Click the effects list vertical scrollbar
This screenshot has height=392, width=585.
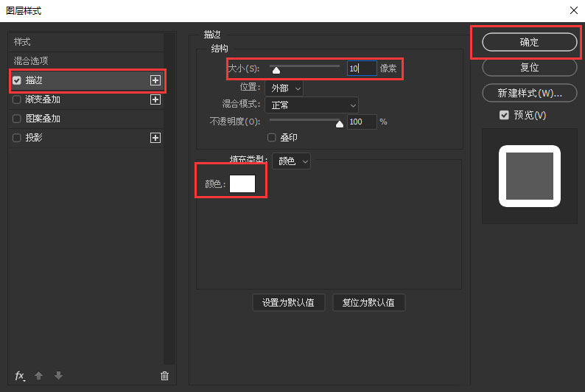(x=169, y=197)
